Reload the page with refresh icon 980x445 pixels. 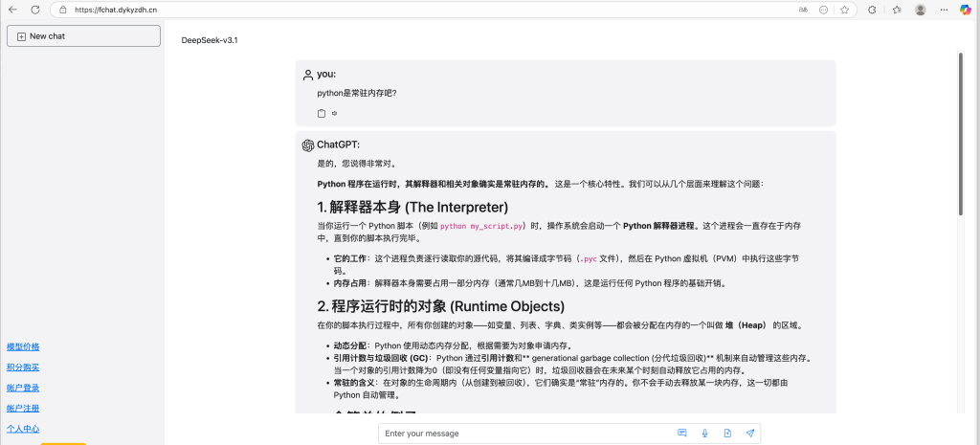35,10
